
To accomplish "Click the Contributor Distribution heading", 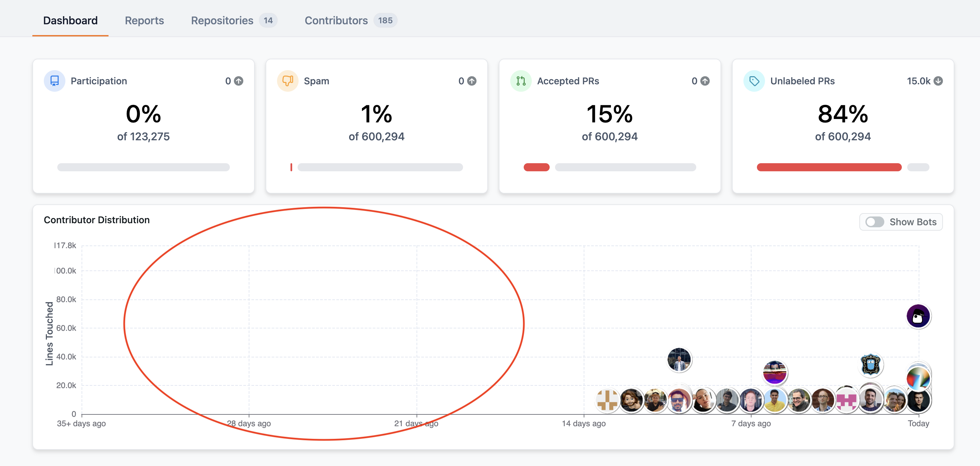I will tap(97, 220).
